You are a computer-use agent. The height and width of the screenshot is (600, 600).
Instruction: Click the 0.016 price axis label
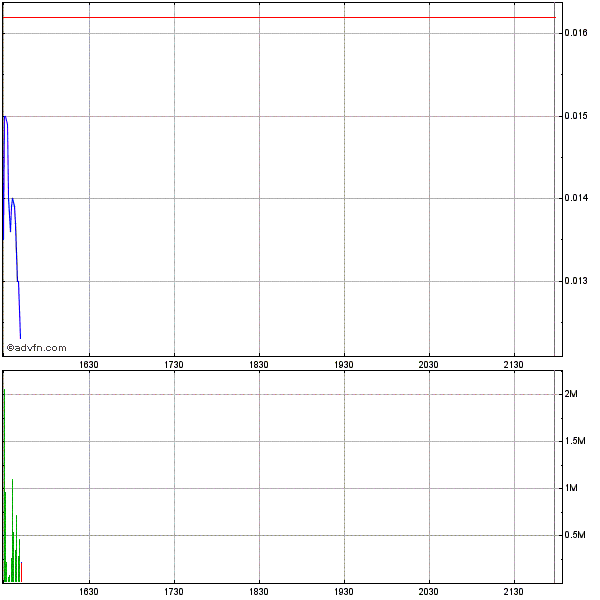[x=576, y=33]
